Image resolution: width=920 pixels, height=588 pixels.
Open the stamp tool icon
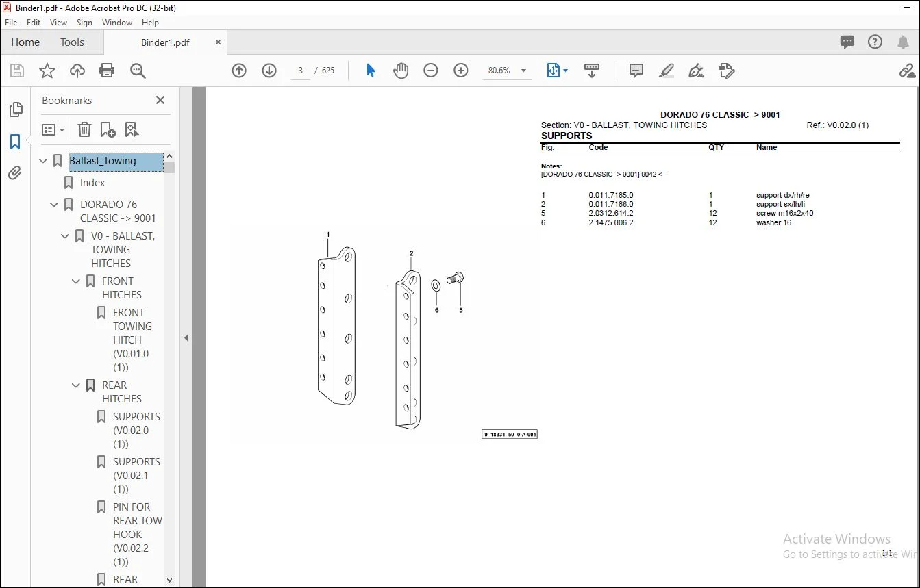click(x=727, y=71)
